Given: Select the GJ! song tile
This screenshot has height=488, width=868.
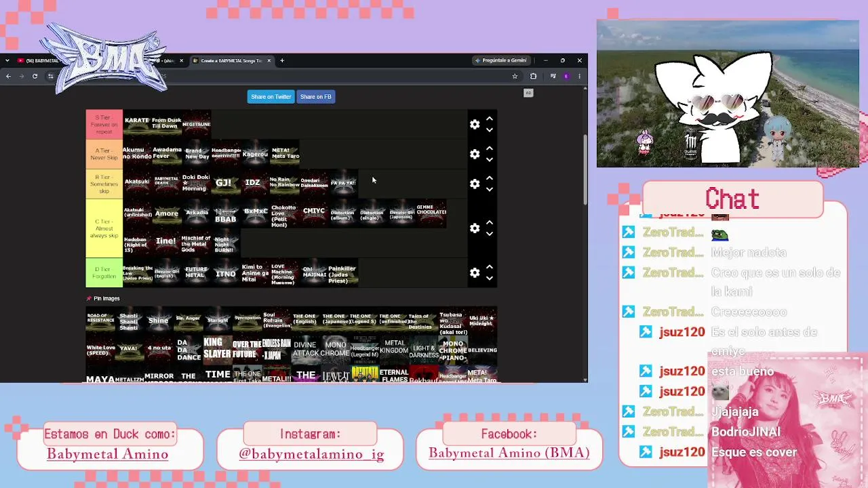Looking at the screenshot, I should point(225,184).
